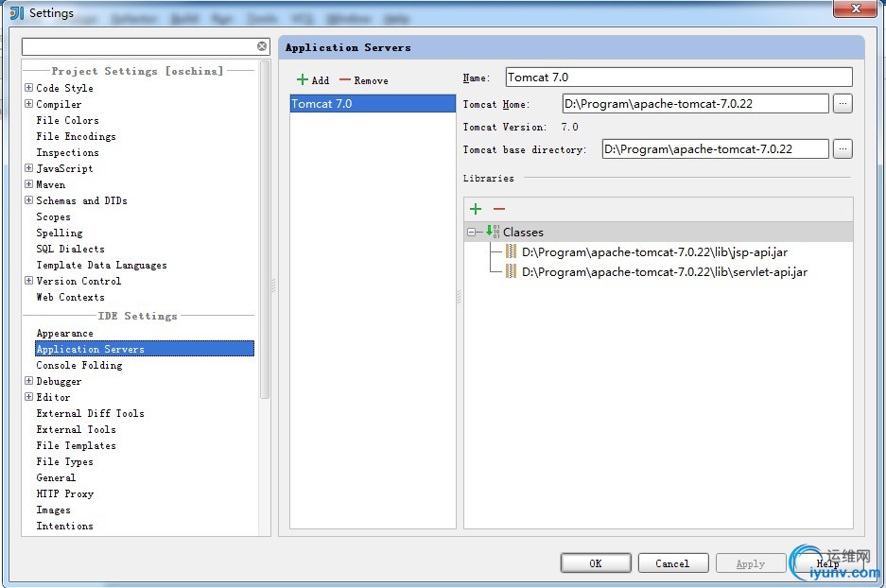Expand the Version Control node
Image resolution: width=886 pixels, height=588 pixels.
point(28,280)
